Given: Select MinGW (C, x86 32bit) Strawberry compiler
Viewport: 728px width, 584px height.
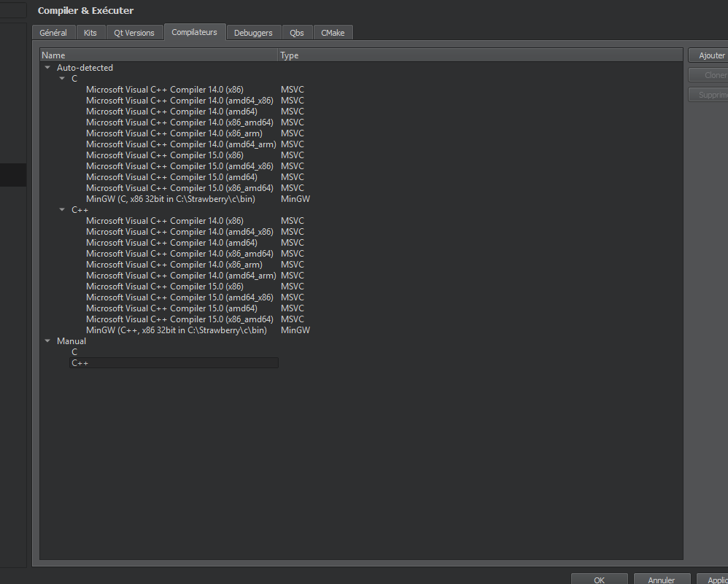Looking at the screenshot, I should 171,199.
